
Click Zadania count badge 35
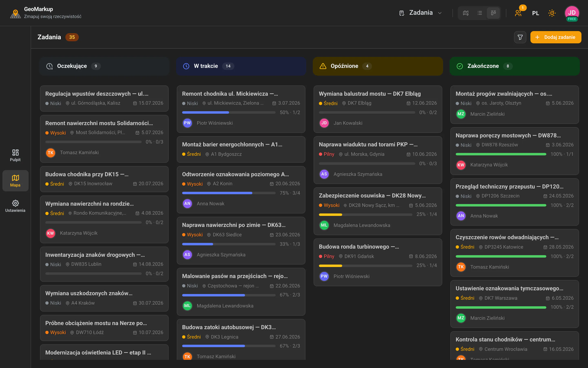(72, 37)
